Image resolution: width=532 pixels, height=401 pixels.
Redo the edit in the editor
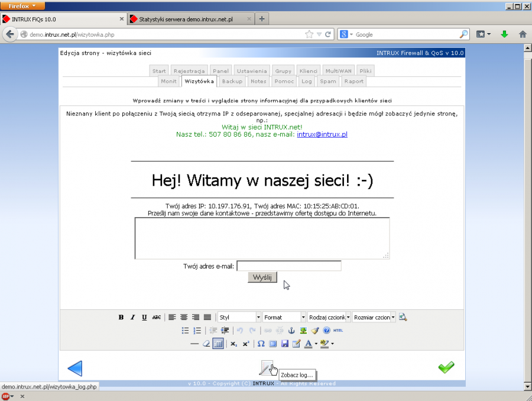point(252,331)
